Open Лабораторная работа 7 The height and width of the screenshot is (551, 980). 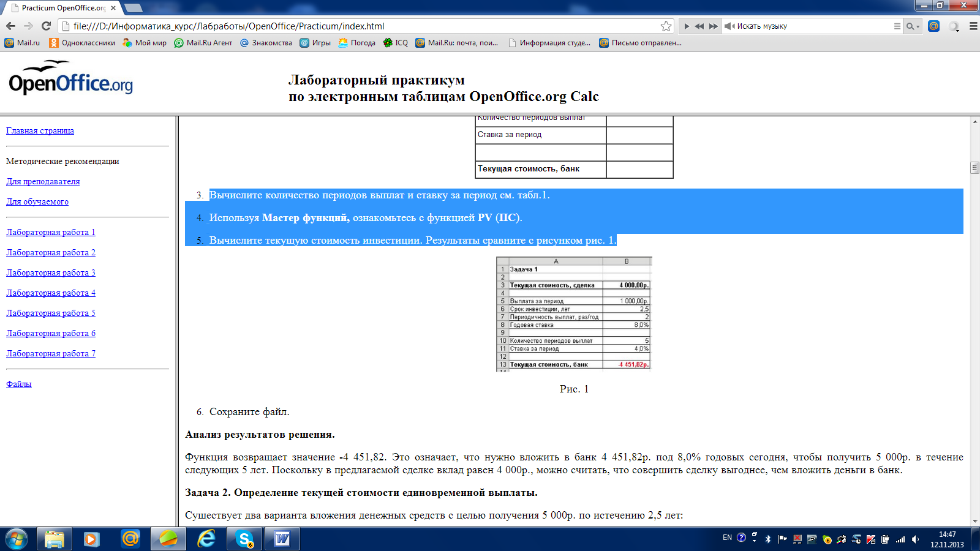coord(51,353)
